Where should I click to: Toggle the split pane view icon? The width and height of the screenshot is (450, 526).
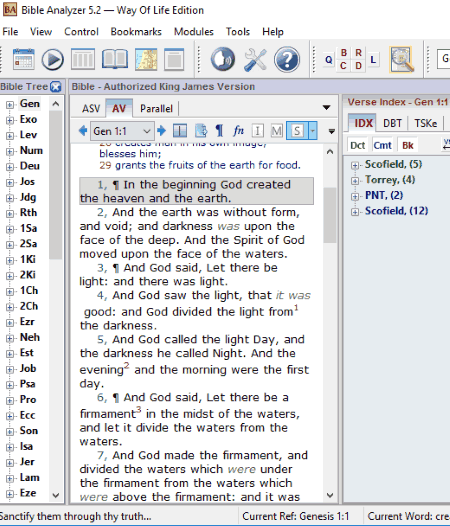click(180, 130)
